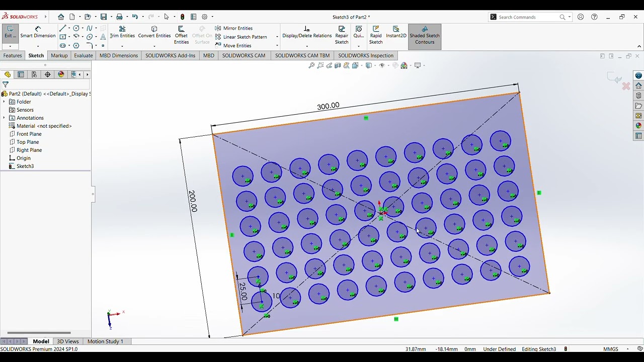Screen dimensions: 644x362
Task: Select the Circle sketch tool
Action: click(76, 29)
